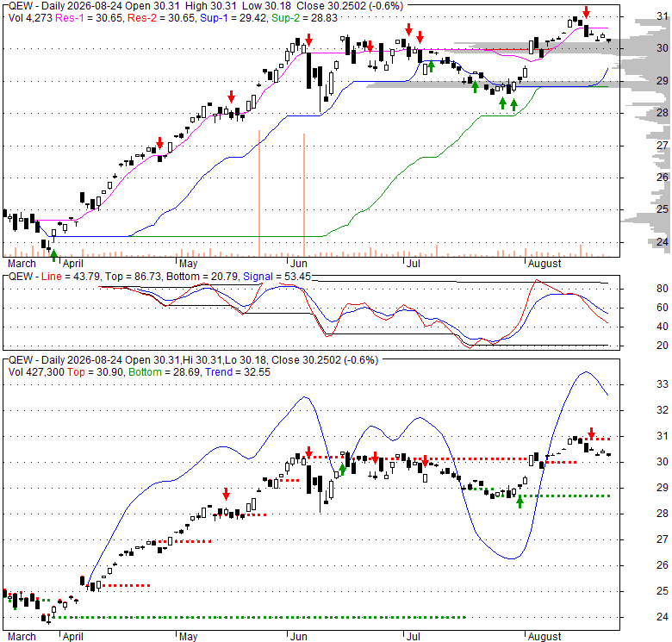The height and width of the screenshot is (642, 672).
Task: Click the Sup-1 = 29.42 blue legend
Action: coord(233,18)
